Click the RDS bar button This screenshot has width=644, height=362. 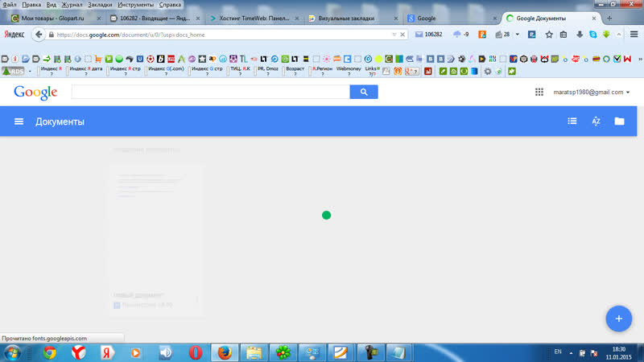point(13,72)
